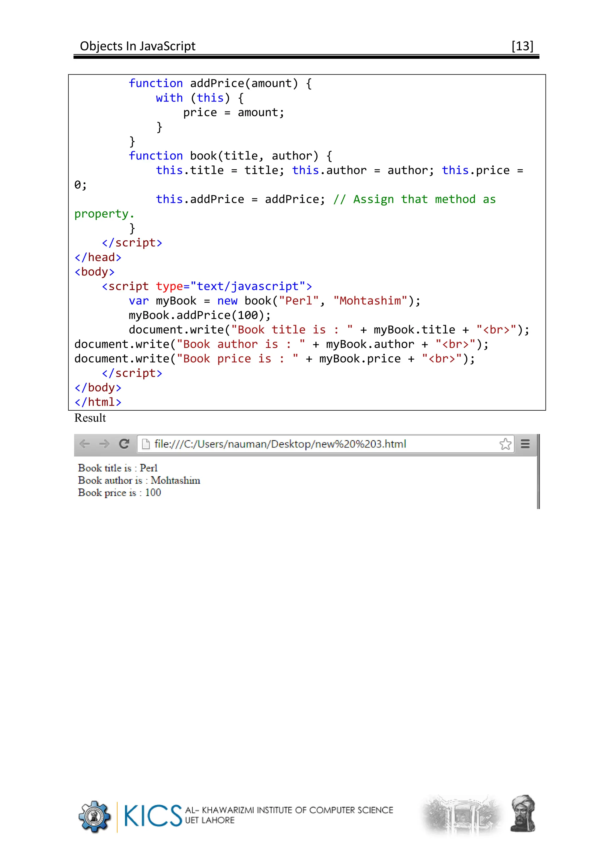The height and width of the screenshot is (868, 614).
Task: Click the 'Objects In JavaScript' header title
Action: pos(138,46)
